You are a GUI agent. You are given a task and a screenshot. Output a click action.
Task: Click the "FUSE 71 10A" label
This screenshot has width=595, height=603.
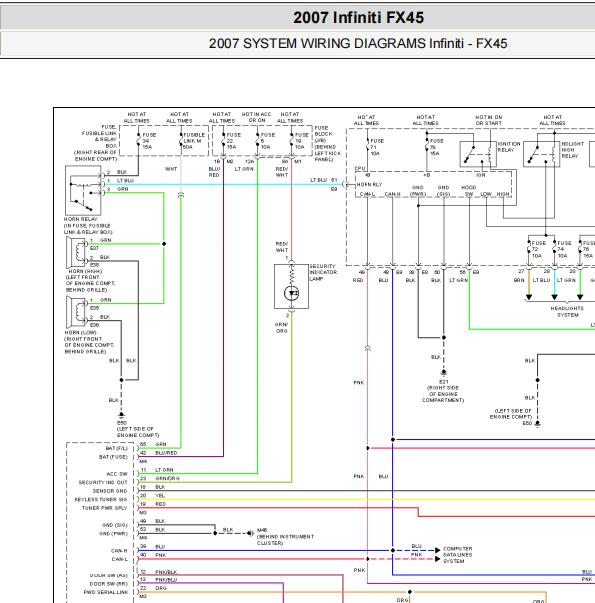pos(377,147)
